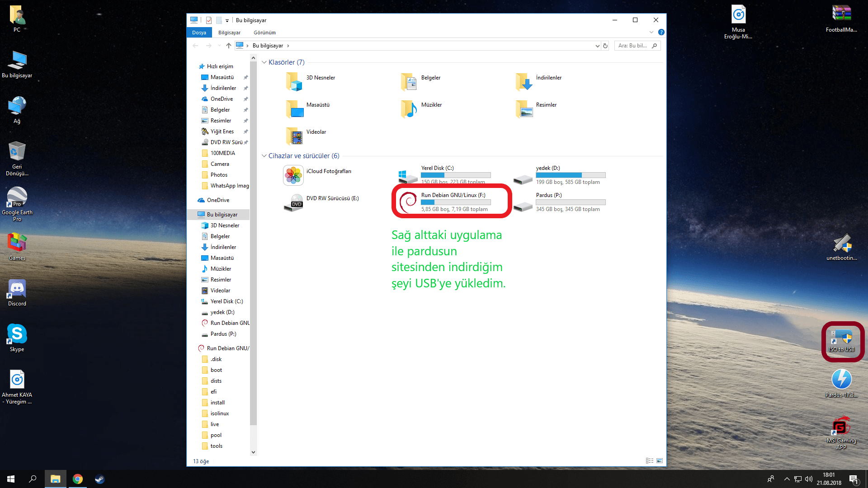Open the Bilgisayar ribbon tab
Viewport: 868px width, 488px height.
pos(229,33)
